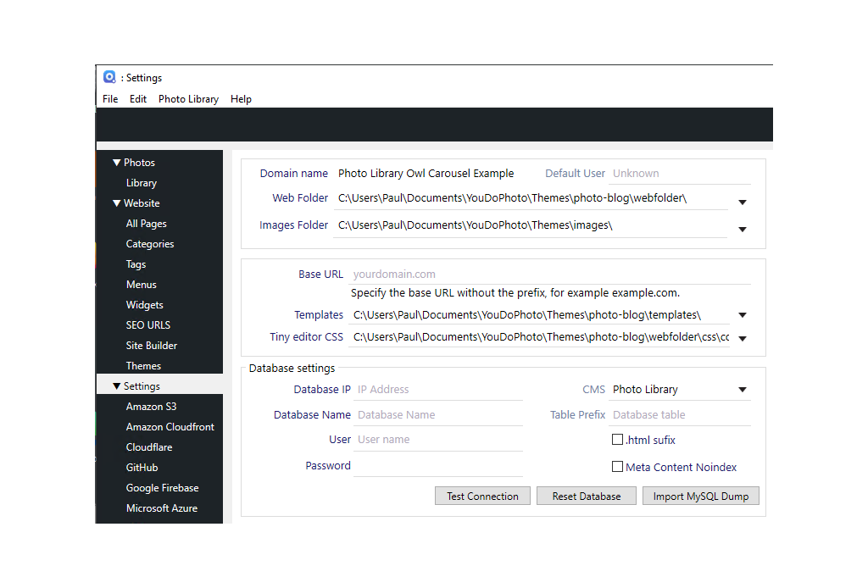The height and width of the screenshot is (588, 868).
Task: Expand the Tiny editor CSS dropdown arrow
Action: pyautogui.click(x=743, y=339)
